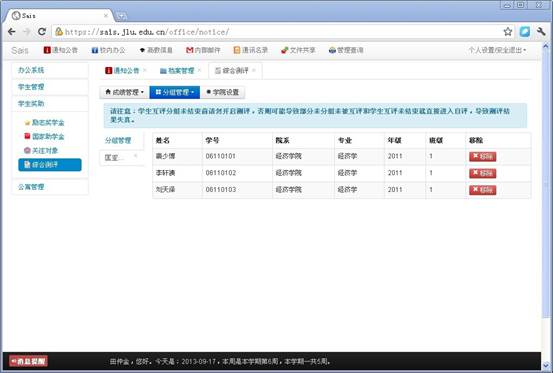
Task: Open the graduation-cap item in top navigation
Action: point(156,50)
